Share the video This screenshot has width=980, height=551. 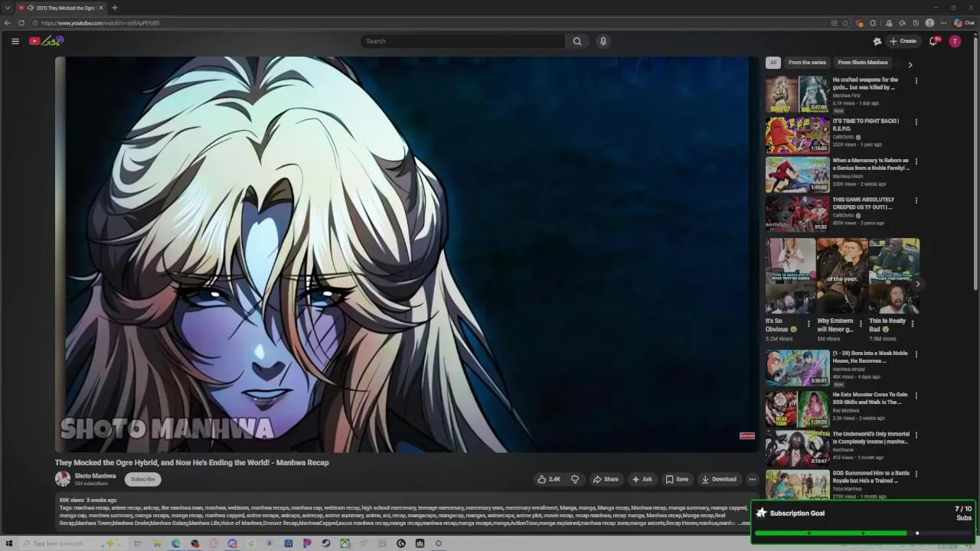click(x=606, y=479)
